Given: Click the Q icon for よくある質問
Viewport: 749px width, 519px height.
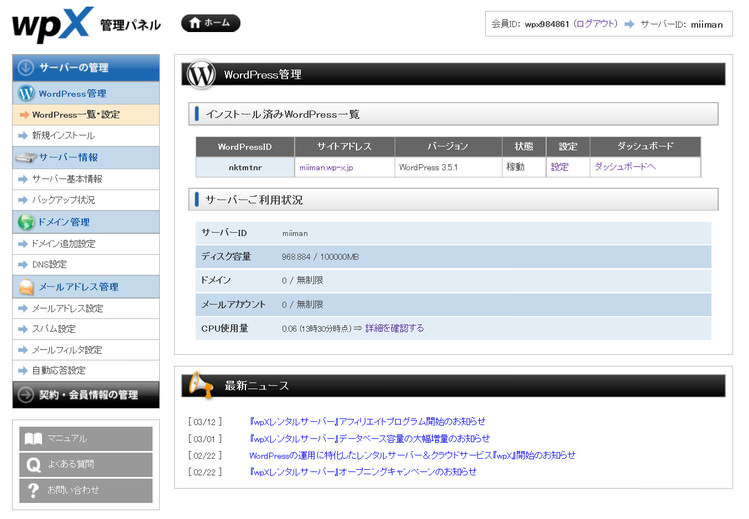Looking at the screenshot, I should pos(33,465).
